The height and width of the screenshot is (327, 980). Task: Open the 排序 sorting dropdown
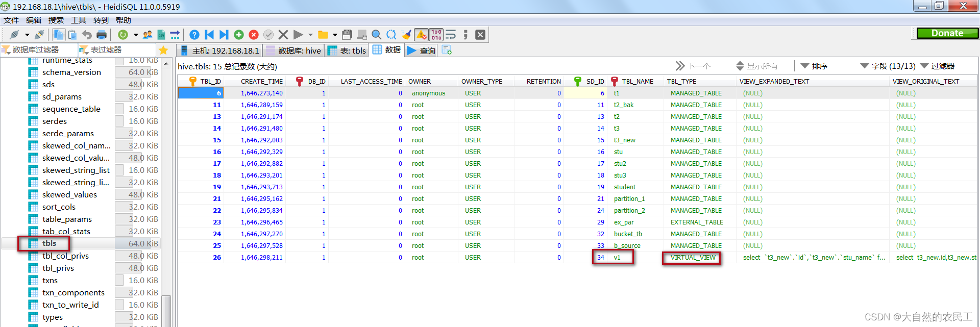pyautogui.click(x=814, y=66)
